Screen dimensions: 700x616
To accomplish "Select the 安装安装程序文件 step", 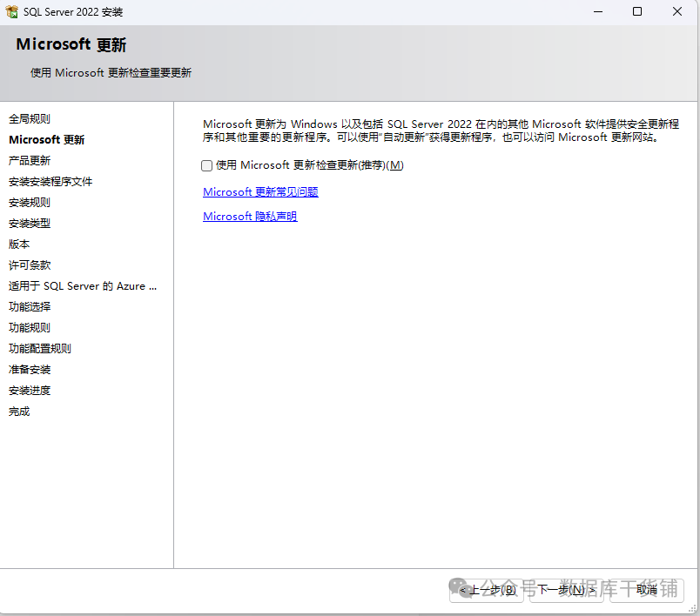I will tap(50, 182).
